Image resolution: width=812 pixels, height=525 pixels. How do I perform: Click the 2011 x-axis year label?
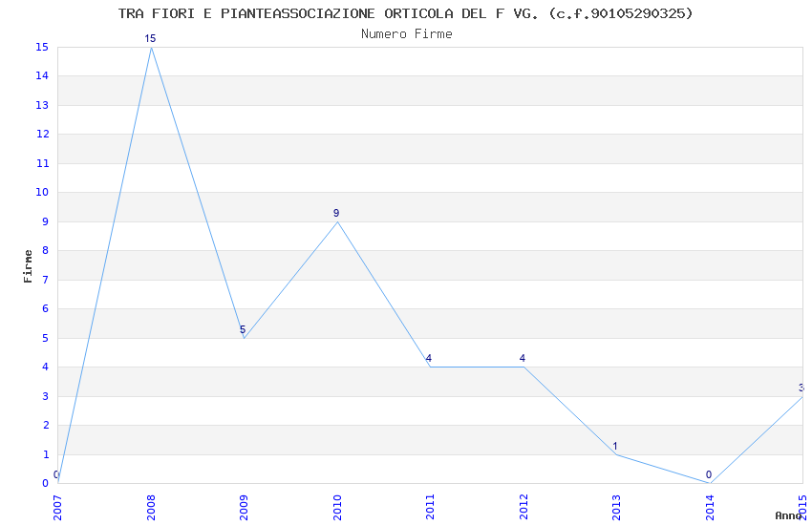tap(430, 508)
